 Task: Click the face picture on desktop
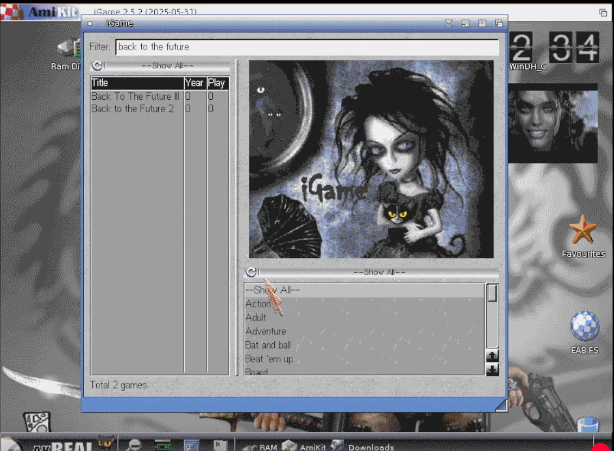553,123
